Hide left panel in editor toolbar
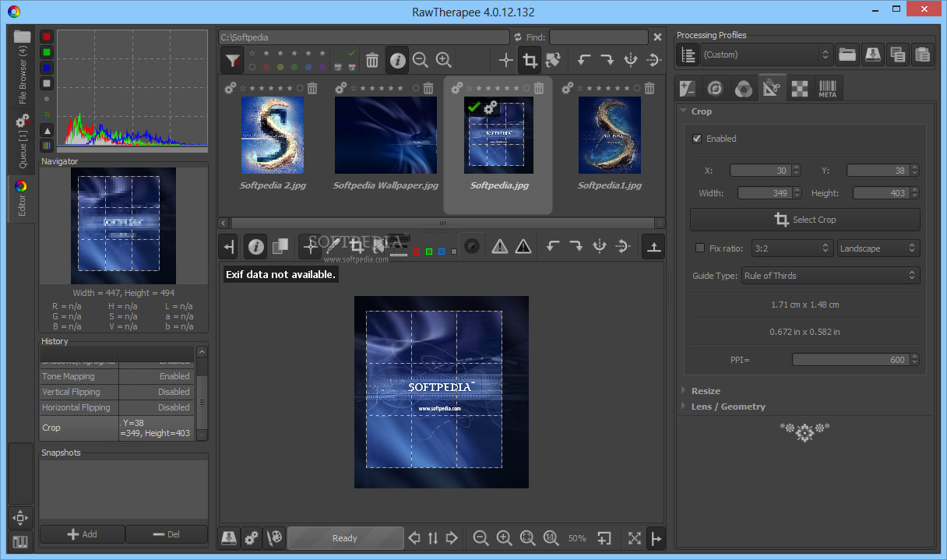Screen dimensions: 947x560 coord(229,246)
